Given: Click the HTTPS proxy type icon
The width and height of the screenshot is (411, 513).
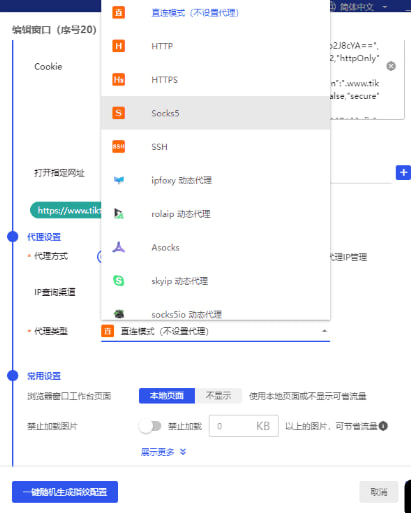Looking at the screenshot, I should click(x=118, y=80).
